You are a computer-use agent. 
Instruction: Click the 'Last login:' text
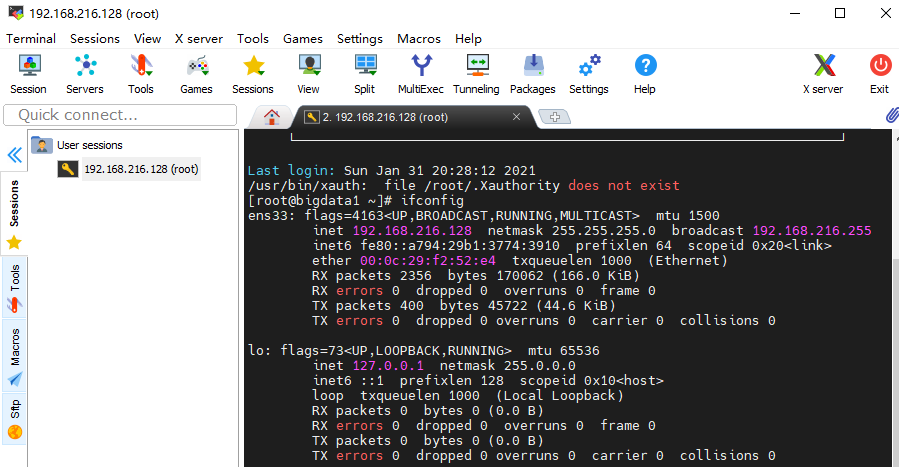pos(291,170)
